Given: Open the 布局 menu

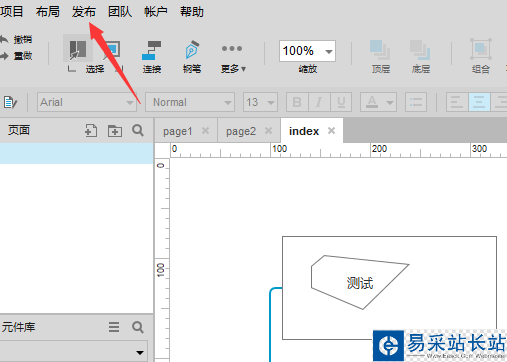Looking at the screenshot, I should tap(48, 12).
